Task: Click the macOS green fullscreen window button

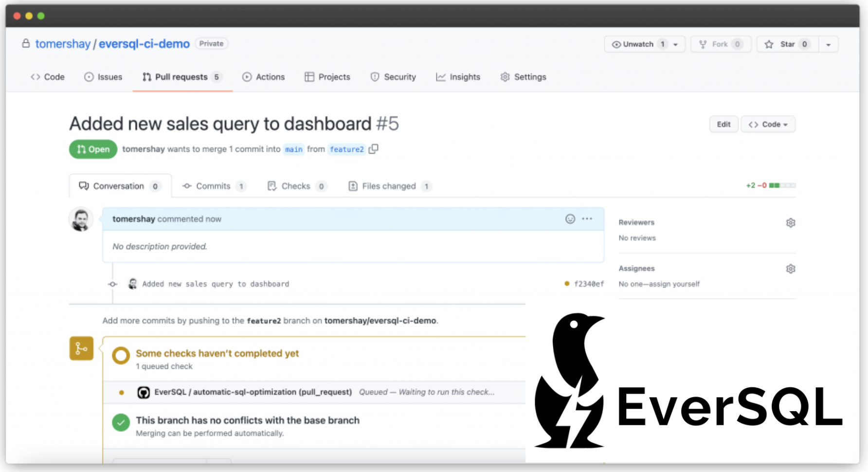Action: (x=41, y=16)
